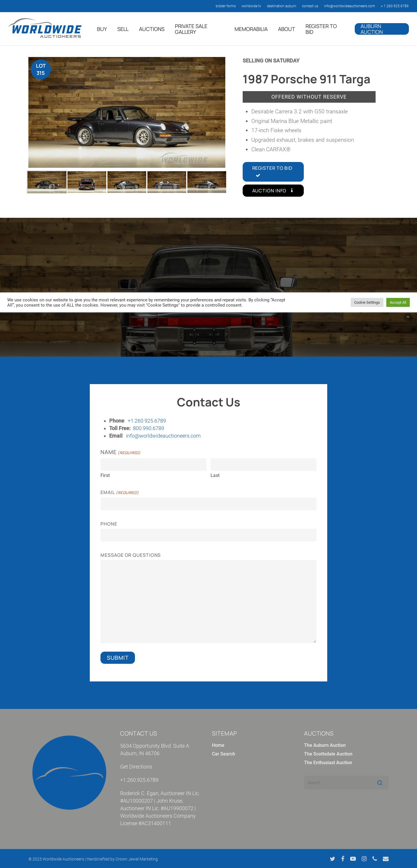The width and height of the screenshot is (417, 868).
Task: Click the footer search magnifier icon
Action: tap(380, 783)
